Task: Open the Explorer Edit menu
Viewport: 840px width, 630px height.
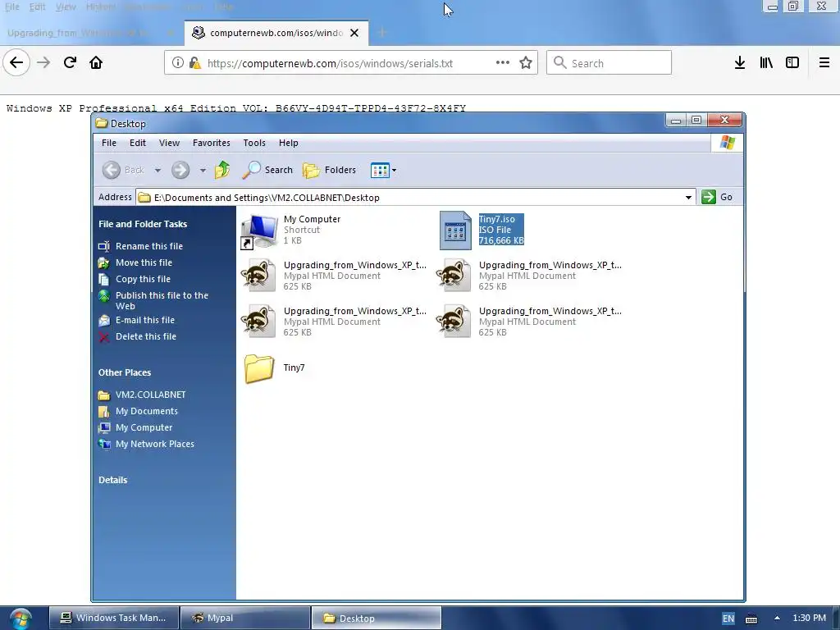Action: [138, 143]
